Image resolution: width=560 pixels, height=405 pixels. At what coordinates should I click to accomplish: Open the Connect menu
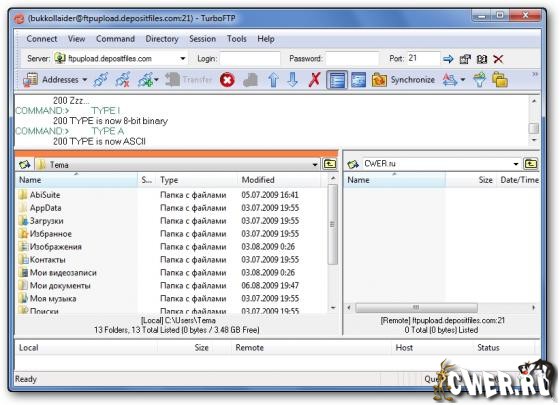coord(41,39)
